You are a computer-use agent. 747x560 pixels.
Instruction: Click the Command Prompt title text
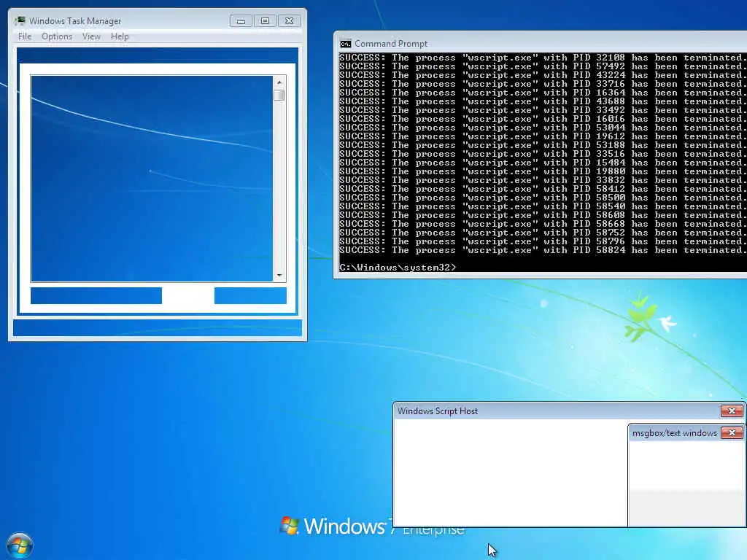tap(391, 44)
